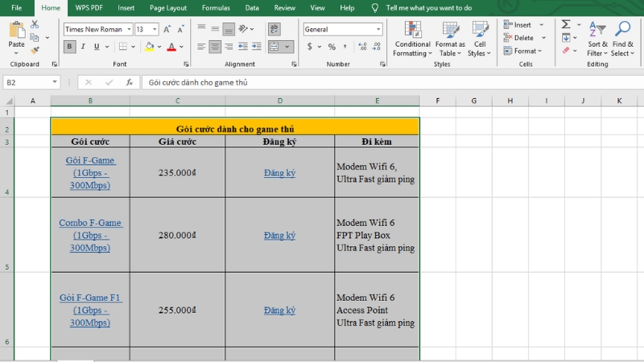
Task: Click the AutoSum sigma icon
Action: coord(566,25)
